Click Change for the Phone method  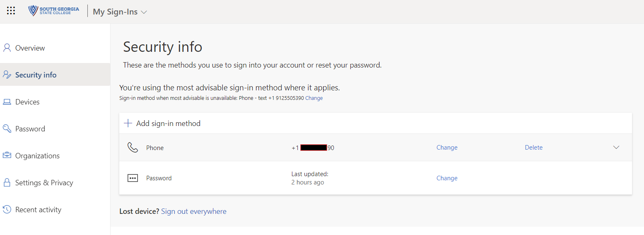[447, 148]
